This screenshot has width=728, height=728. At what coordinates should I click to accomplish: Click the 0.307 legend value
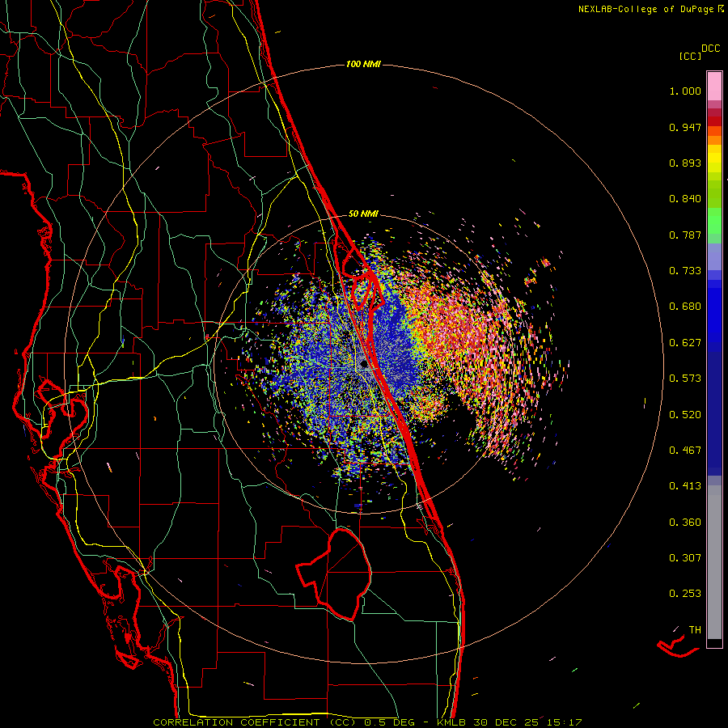click(x=685, y=558)
